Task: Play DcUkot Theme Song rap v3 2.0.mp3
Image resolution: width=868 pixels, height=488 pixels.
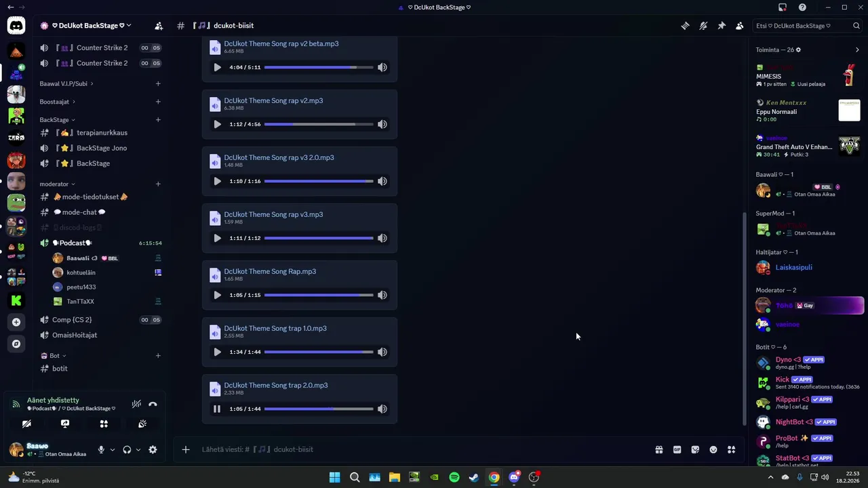Action: 217,181
